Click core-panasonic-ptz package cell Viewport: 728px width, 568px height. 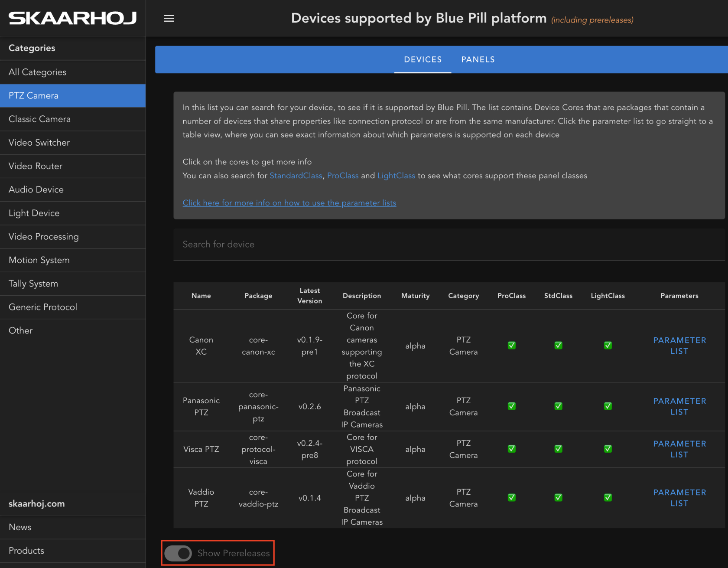pos(258,406)
